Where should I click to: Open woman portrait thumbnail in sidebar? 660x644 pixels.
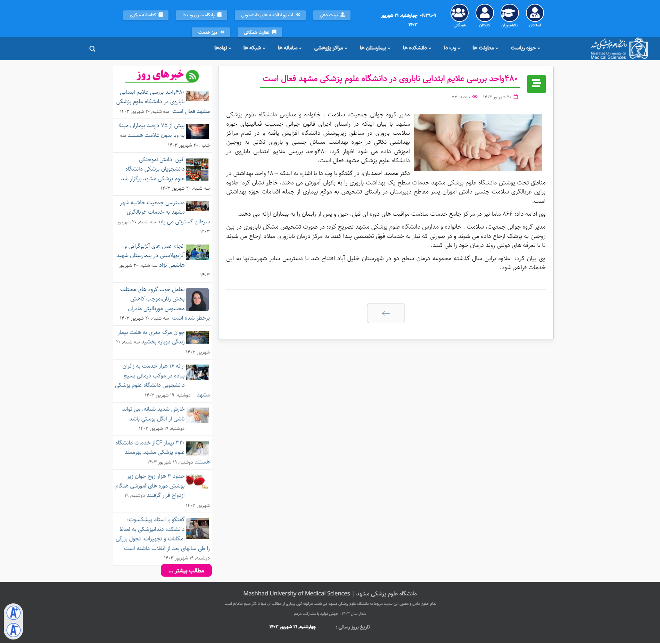click(x=197, y=299)
